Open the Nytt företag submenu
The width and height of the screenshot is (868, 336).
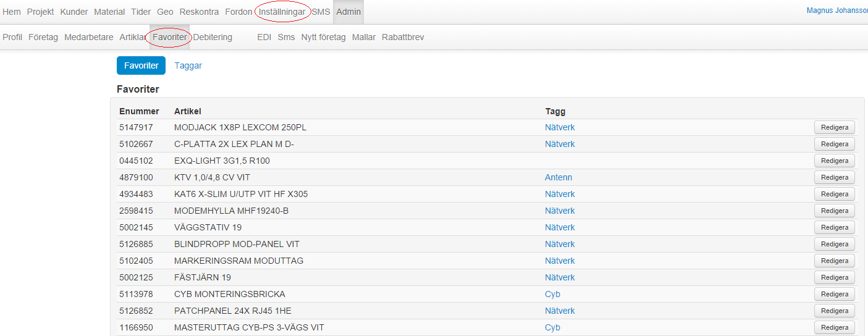click(x=323, y=37)
